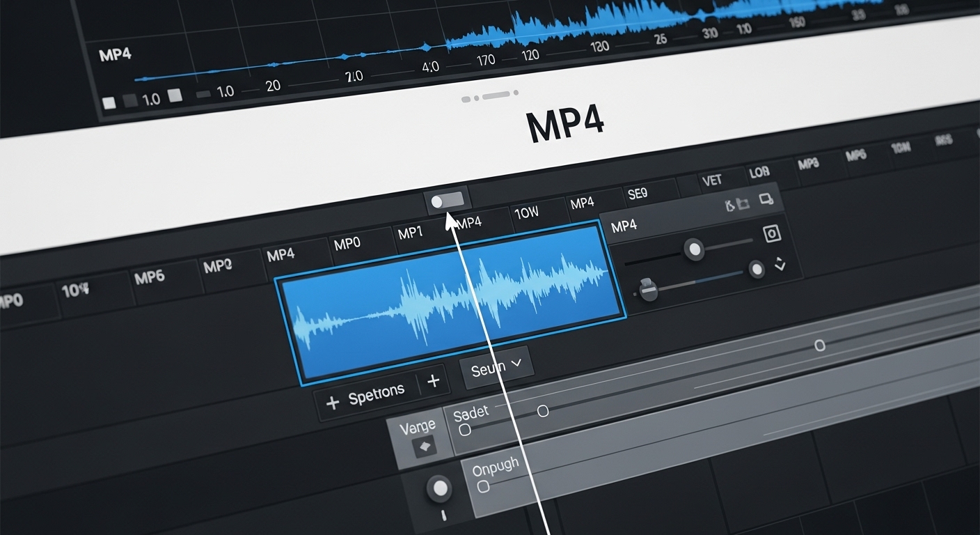Click the folder icon in MP4 panel header

click(743, 204)
